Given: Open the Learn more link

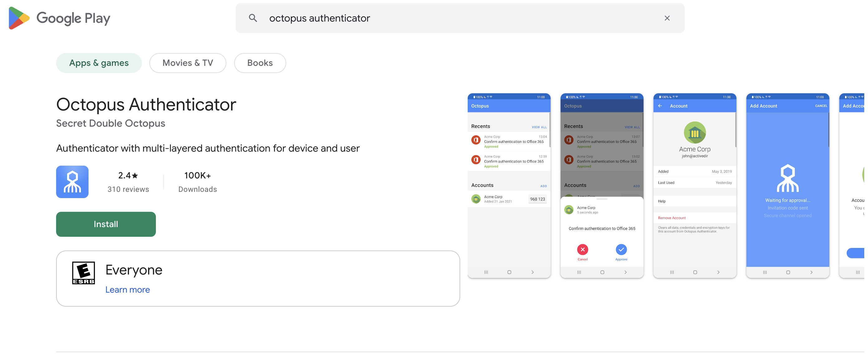Looking at the screenshot, I should [128, 289].
